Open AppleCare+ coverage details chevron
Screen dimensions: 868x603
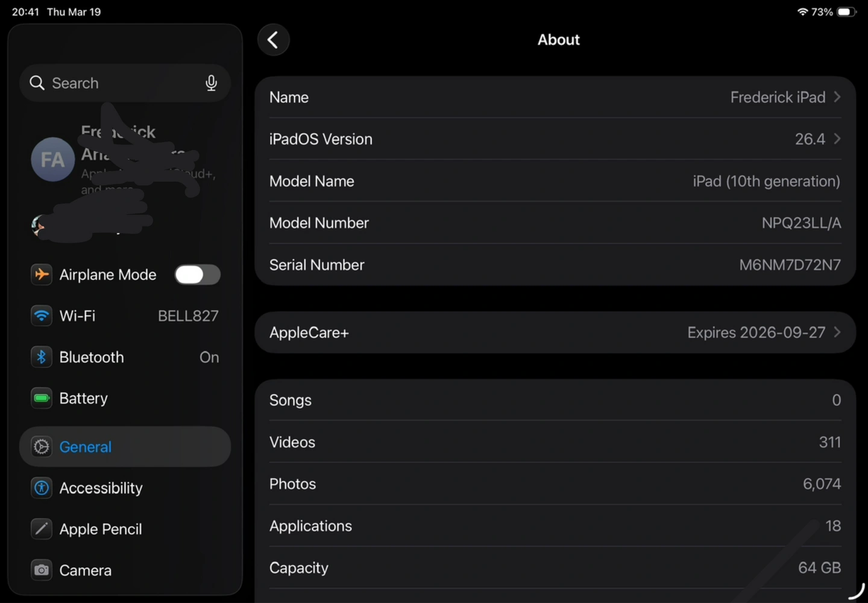pos(837,333)
